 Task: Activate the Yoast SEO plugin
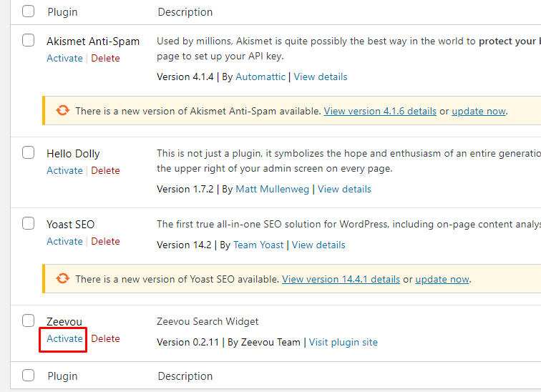pos(65,241)
